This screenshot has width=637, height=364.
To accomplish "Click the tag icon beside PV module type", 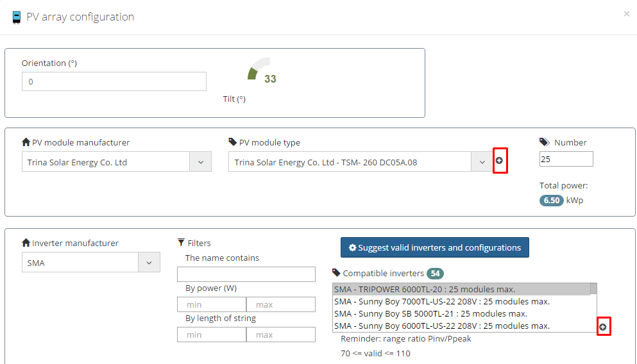I will (x=232, y=142).
